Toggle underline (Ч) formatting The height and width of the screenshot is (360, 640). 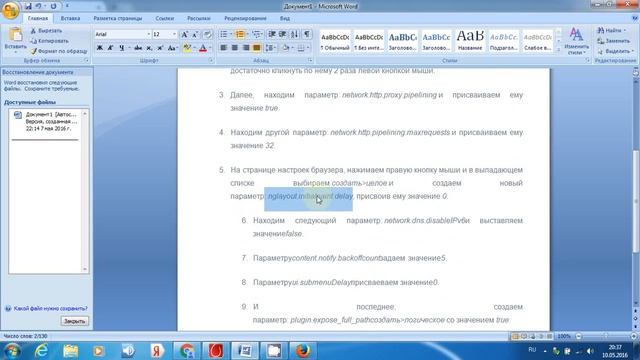click(x=122, y=48)
